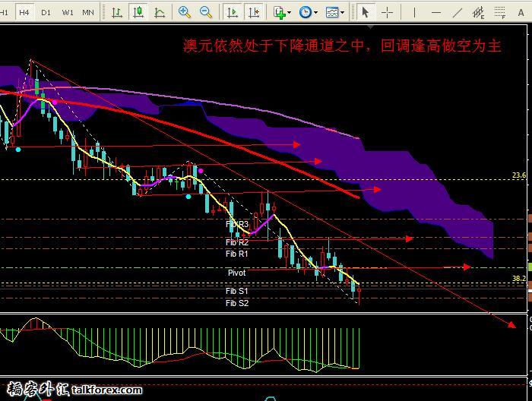Select the crosshair tool
The height and width of the screenshot is (401, 532).
[388, 12]
